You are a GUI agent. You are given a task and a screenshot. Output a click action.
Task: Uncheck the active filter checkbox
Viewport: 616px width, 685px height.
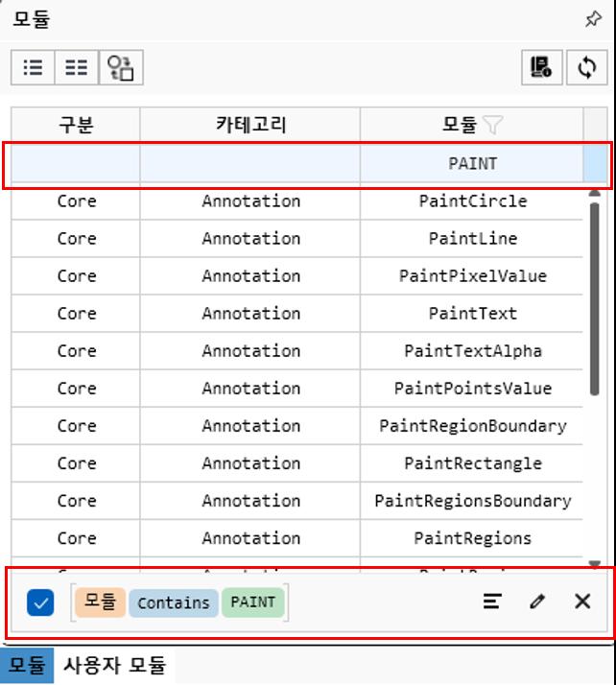click(x=39, y=602)
